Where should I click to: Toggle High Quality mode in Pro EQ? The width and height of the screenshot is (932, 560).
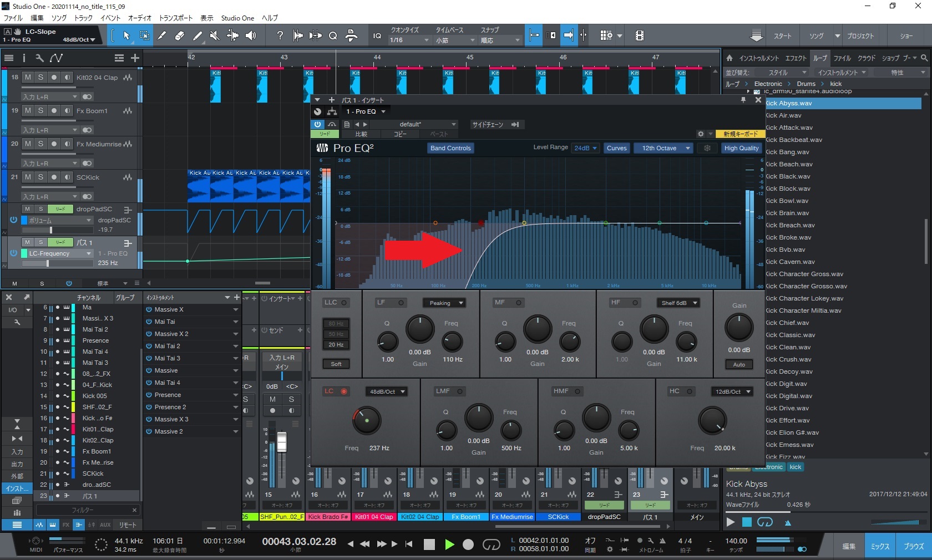tap(741, 148)
